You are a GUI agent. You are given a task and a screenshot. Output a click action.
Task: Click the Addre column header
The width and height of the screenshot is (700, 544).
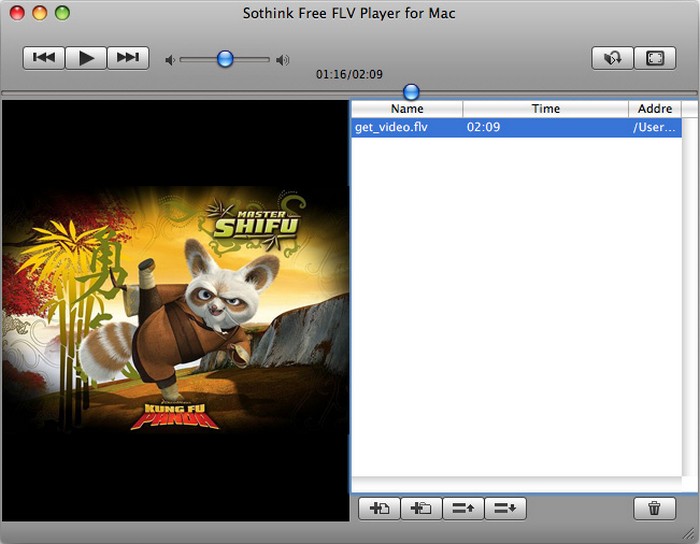tap(655, 109)
